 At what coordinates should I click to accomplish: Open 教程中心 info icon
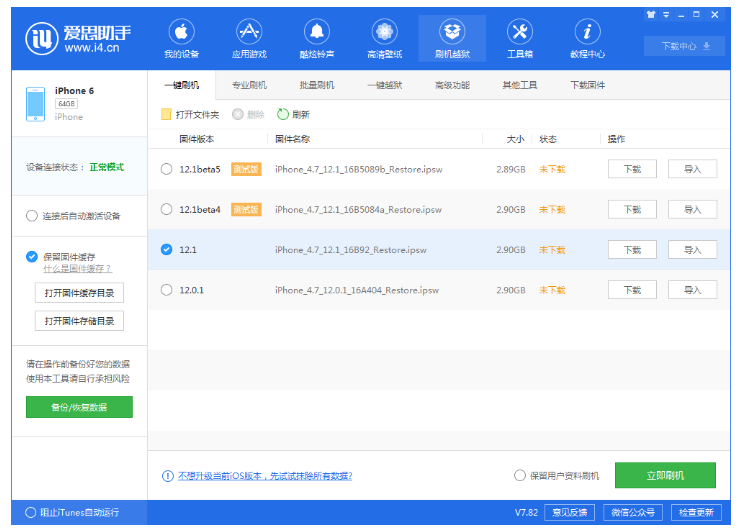587,32
